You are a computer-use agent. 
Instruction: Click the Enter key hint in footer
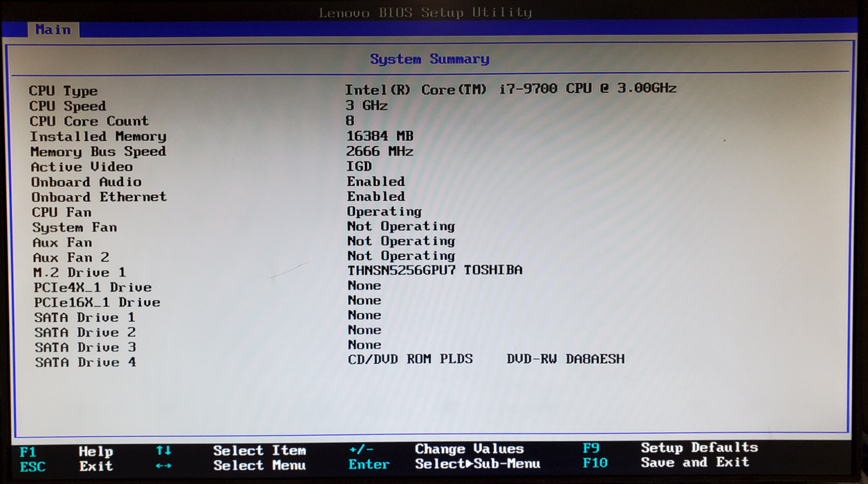point(369,465)
